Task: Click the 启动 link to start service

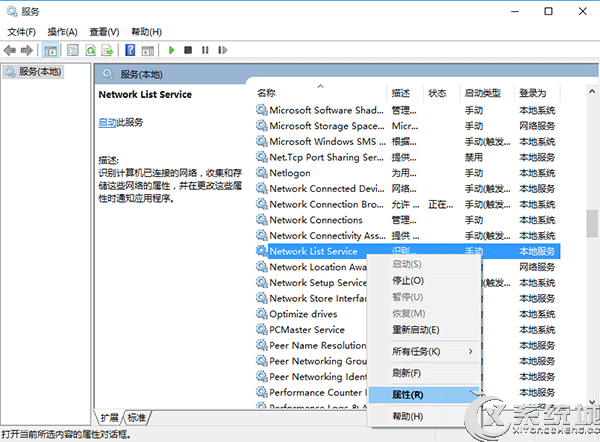Action: tap(107, 122)
